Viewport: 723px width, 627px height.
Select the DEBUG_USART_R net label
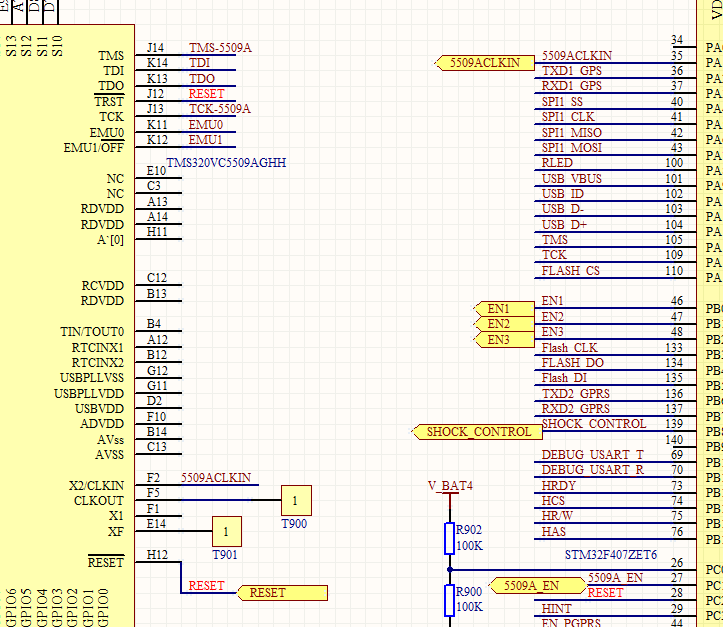click(x=593, y=470)
